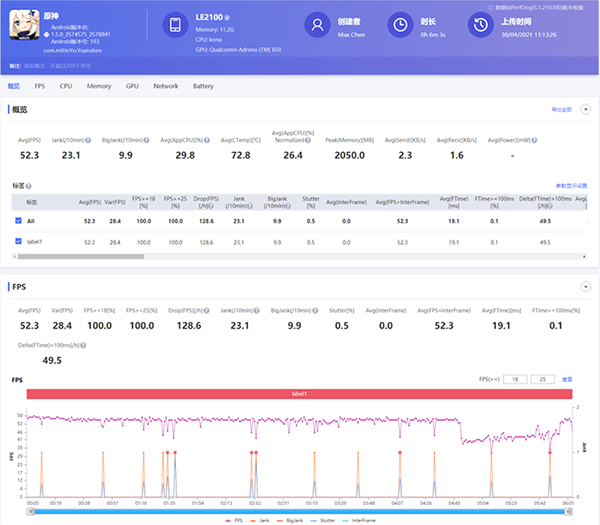The image size is (600, 525).
Task: Click the upload time history icon
Action: (480, 25)
